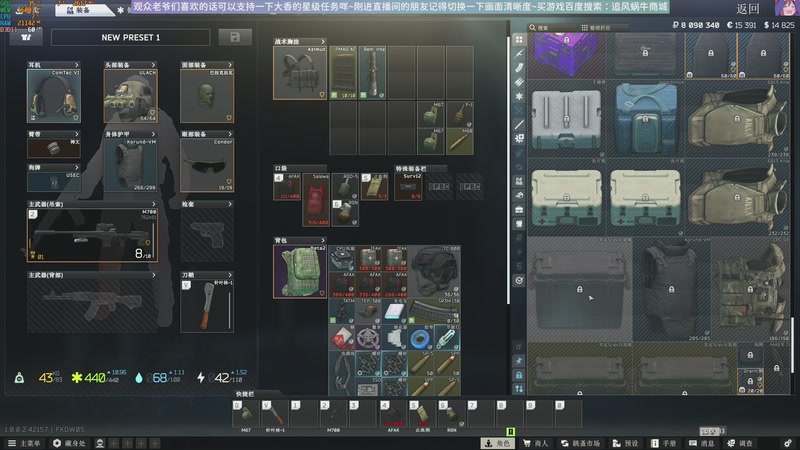The width and height of the screenshot is (800, 450).
Task: Expand the 眼部装备 eyewear slot options
Action: click(230, 134)
